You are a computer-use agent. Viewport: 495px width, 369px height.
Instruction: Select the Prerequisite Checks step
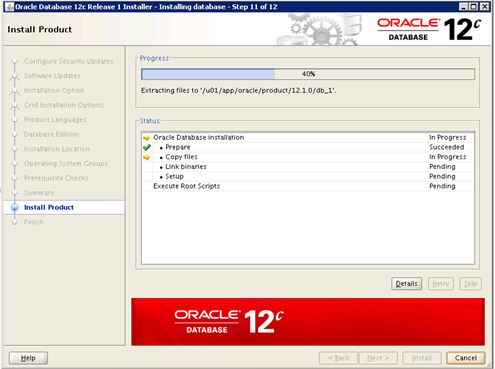56,178
